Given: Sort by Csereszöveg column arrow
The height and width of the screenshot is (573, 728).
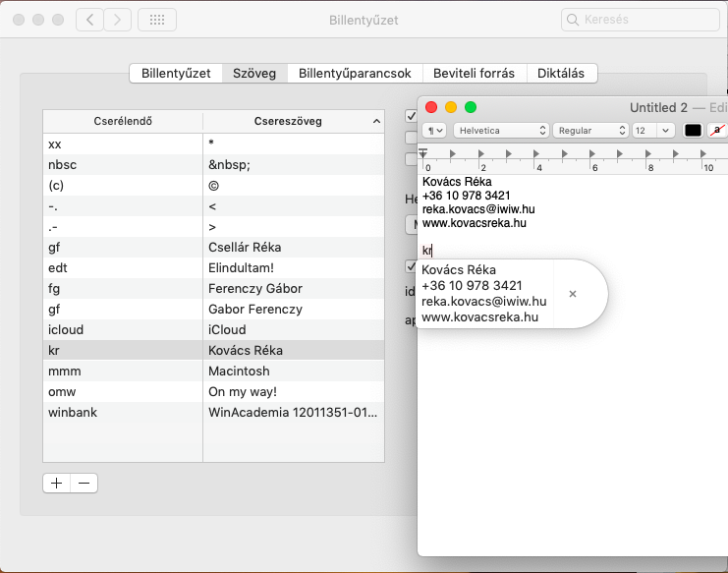Looking at the screenshot, I should click(x=376, y=121).
